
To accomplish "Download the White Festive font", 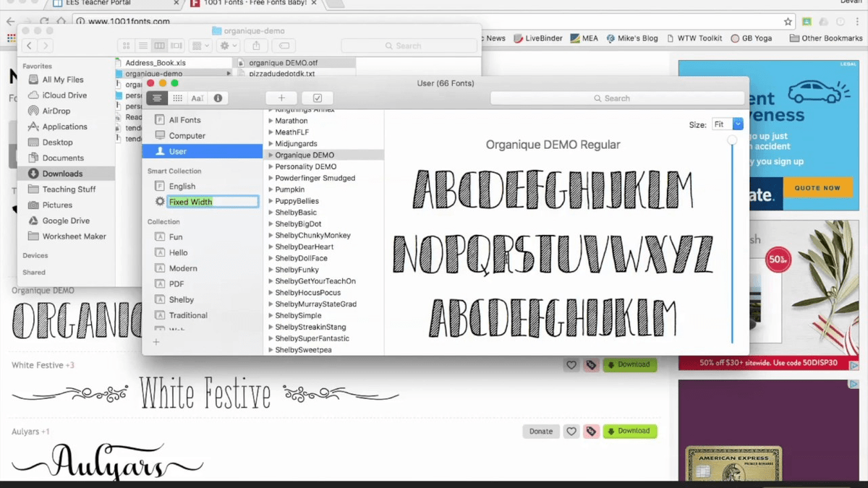I will (x=629, y=364).
